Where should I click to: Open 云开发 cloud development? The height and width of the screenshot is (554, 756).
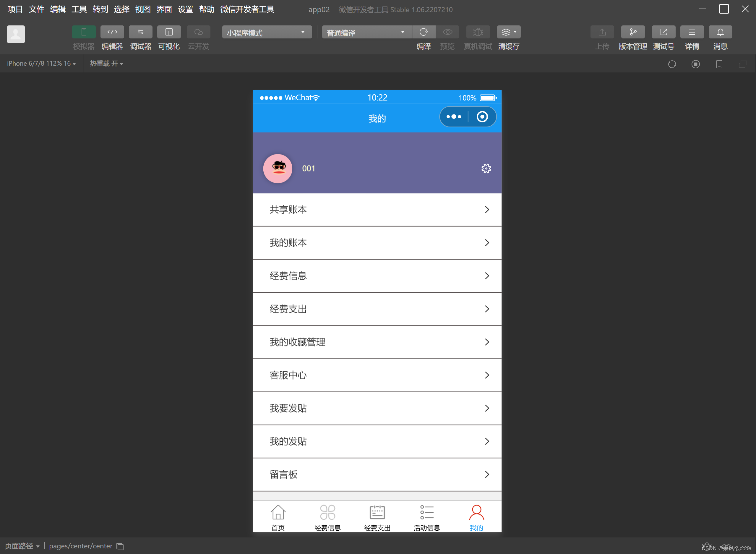point(198,32)
